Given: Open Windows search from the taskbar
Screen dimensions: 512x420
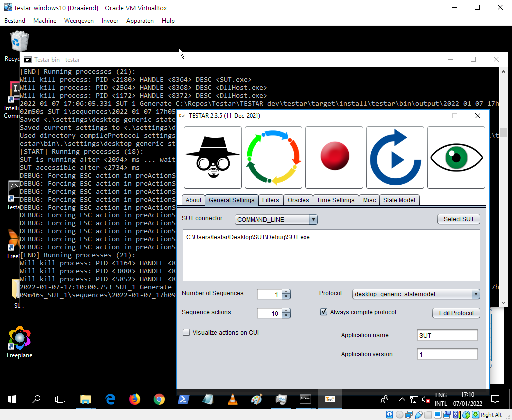Looking at the screenshot, I should click(36, 399).
